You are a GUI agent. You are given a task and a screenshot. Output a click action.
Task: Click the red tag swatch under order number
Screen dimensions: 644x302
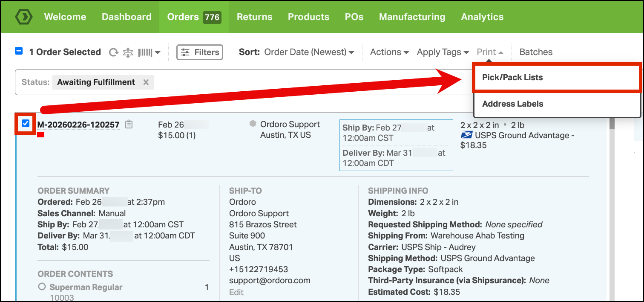[41, 135]
